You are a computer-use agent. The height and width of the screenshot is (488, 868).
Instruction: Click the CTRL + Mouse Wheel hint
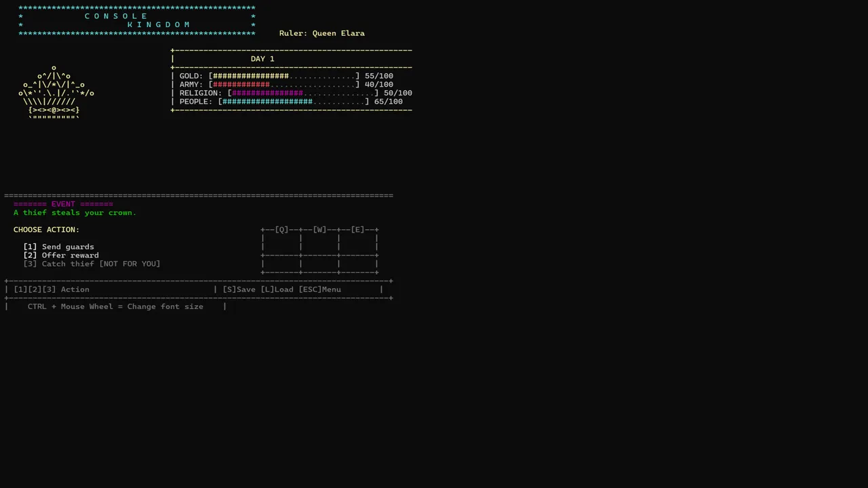coord(115,306)
